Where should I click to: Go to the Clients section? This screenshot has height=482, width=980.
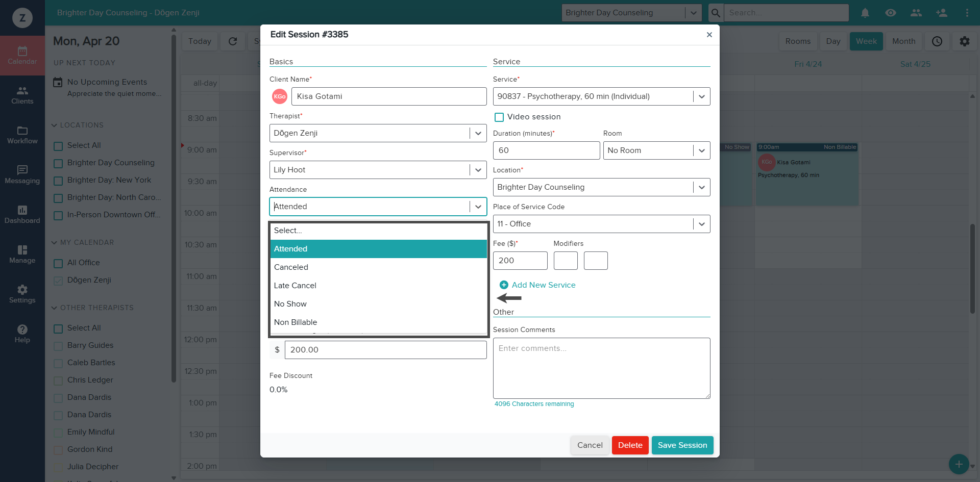tap(22, 95)
